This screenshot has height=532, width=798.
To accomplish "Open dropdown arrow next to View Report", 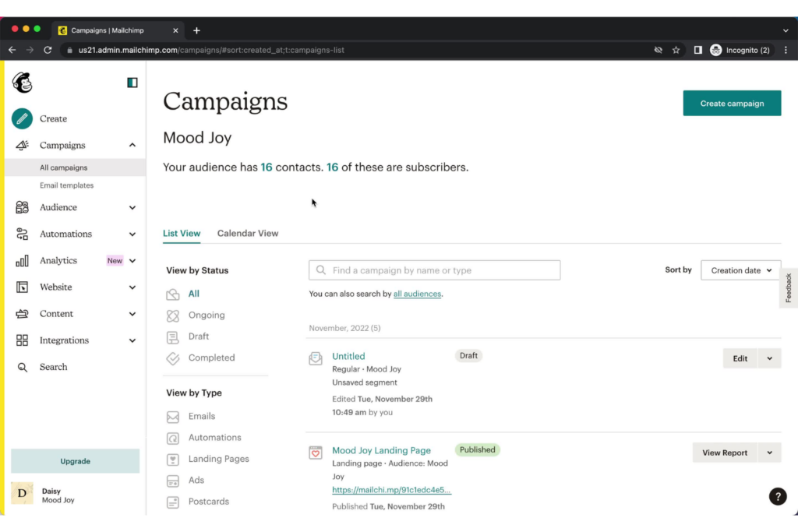I will 769,453.
